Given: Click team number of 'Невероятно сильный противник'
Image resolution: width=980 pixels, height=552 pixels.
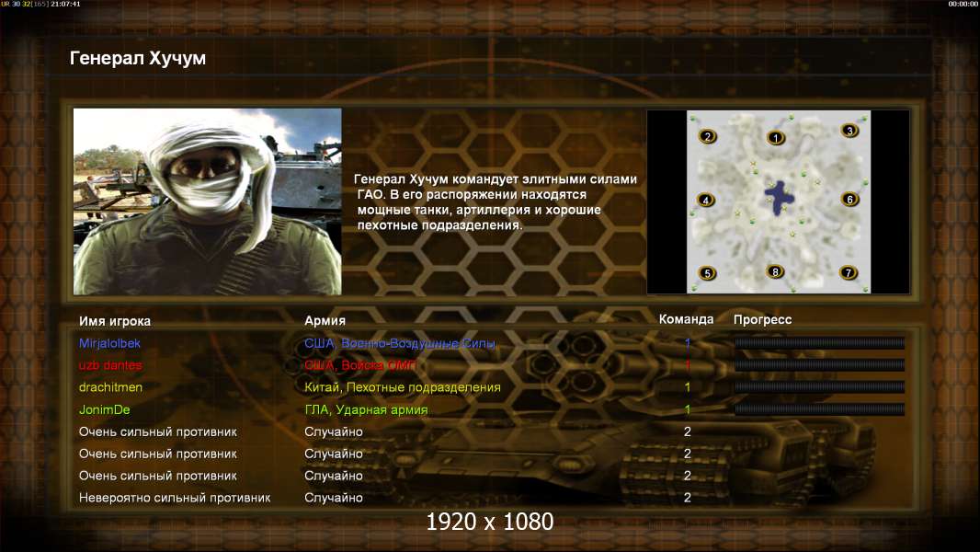Looking at the screenshot, I should coord(688,498).
